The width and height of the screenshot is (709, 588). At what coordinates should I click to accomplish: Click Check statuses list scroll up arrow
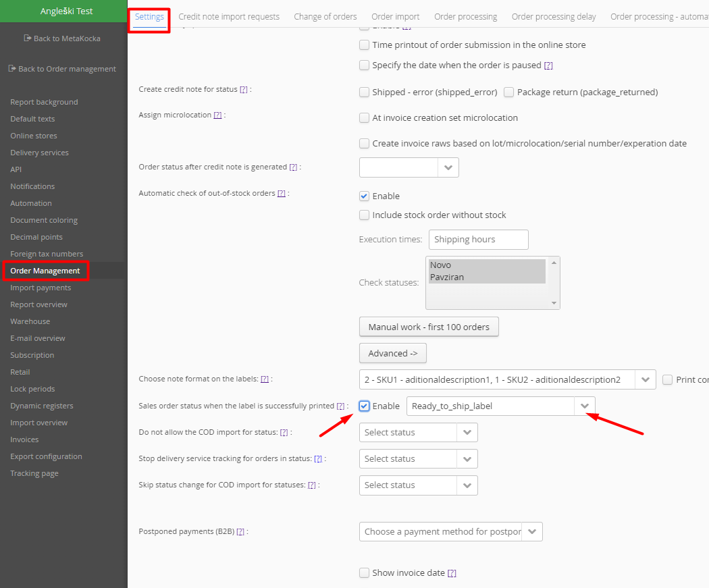point(554,263)
